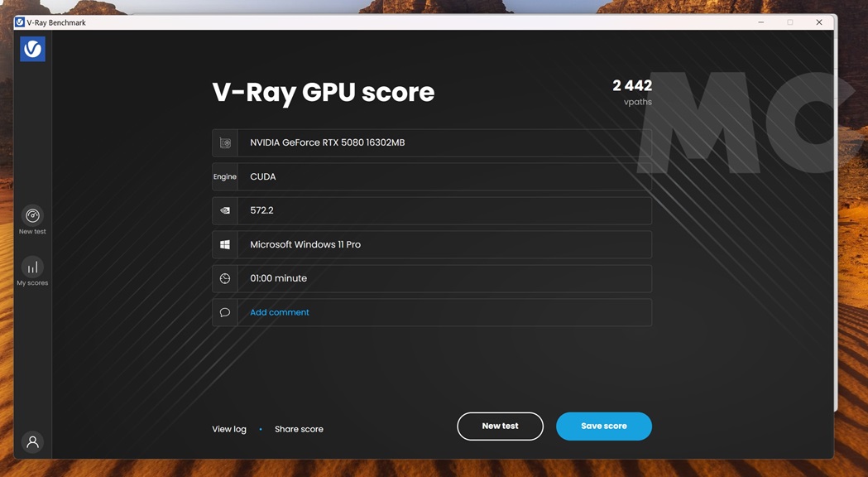Viewport: 868px width, 477px height.
Task: Click the GPU chip icon
Action: pyautogui.click(x=225, y=142)
